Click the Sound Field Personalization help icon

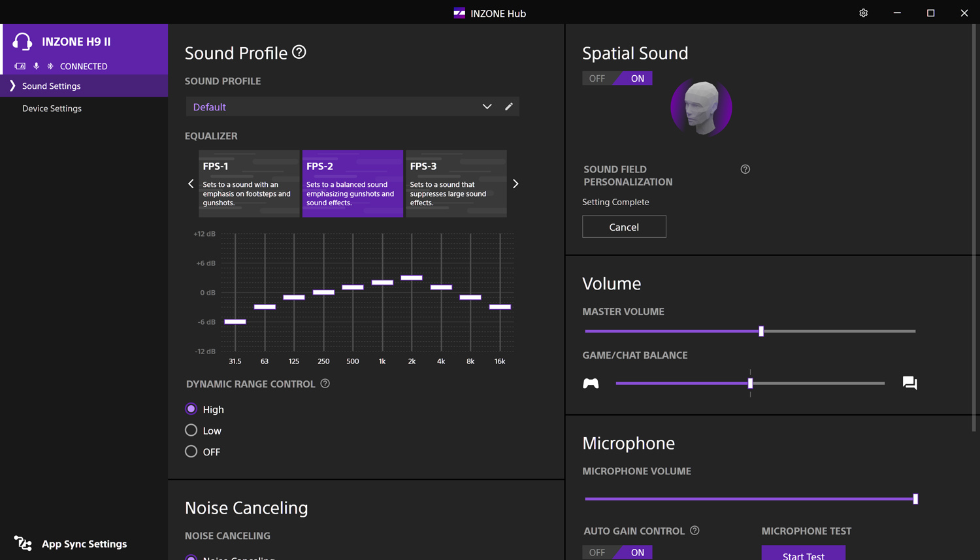(745, 169)
